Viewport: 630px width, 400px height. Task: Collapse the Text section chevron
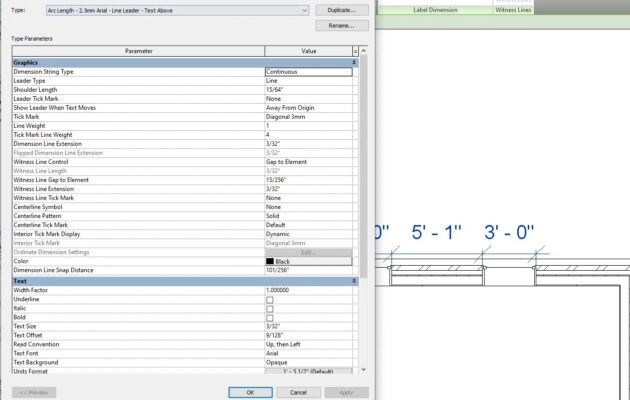[355, 281]
